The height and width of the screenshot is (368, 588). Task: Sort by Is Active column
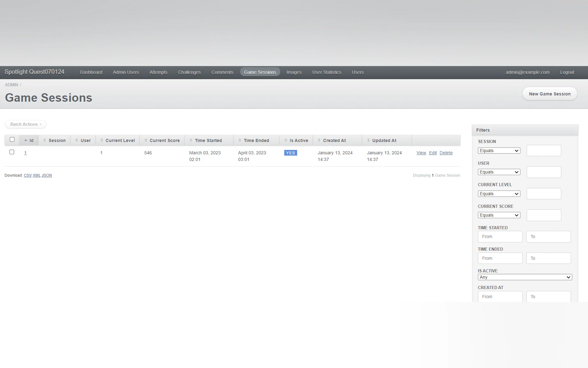298,140
